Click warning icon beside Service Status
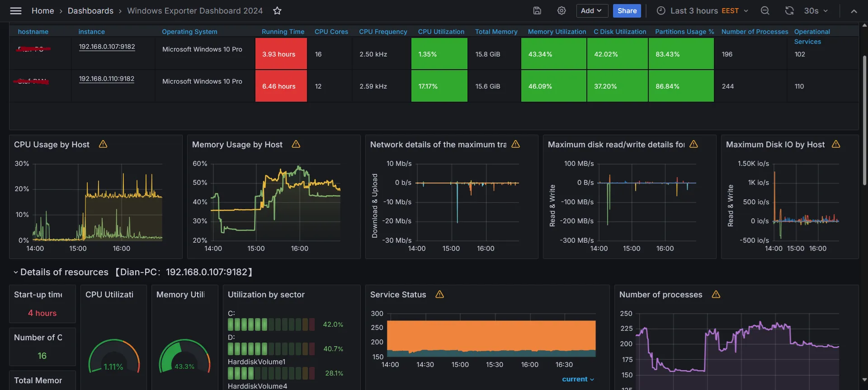Viewport: 868px width, 390px height. pyautogui.click(x=439, y=295)
